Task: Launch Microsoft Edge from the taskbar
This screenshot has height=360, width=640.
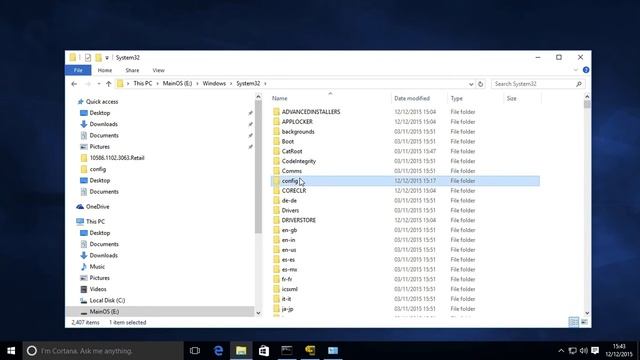Action: pyautogui.click(x=218, y=351)
